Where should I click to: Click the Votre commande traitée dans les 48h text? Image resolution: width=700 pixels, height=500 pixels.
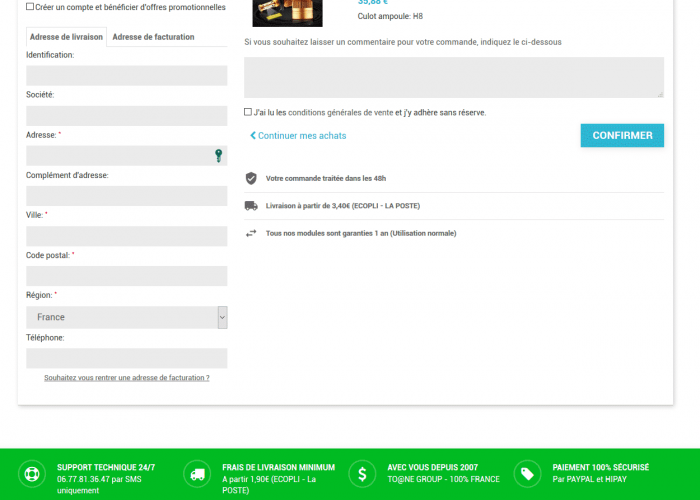point(326,178)
